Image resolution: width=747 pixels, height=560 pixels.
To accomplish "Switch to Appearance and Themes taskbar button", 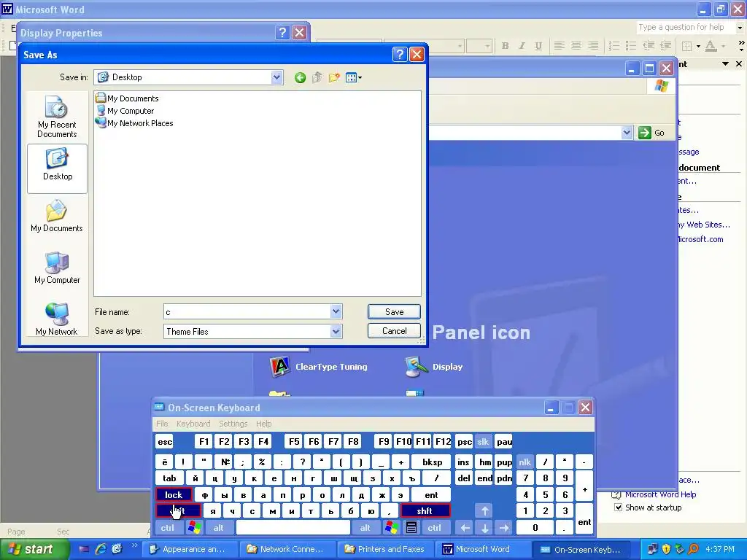I will coord(190,549).
